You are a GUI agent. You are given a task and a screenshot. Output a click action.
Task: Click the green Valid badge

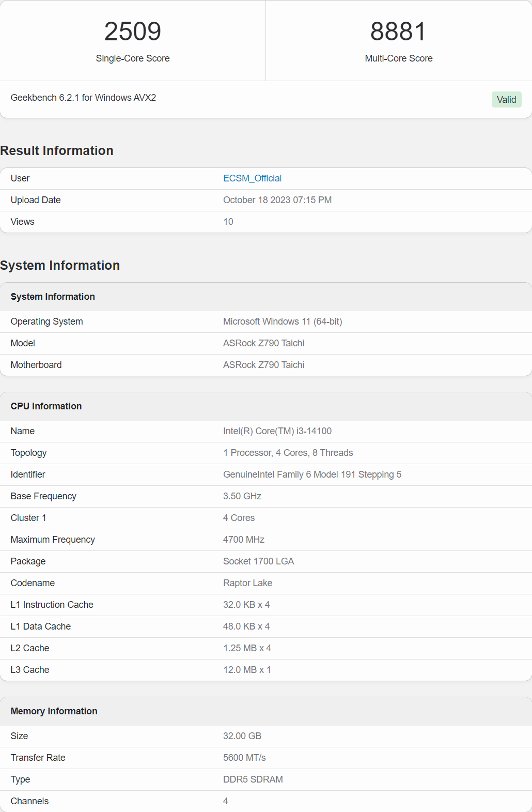coord(506,100)
